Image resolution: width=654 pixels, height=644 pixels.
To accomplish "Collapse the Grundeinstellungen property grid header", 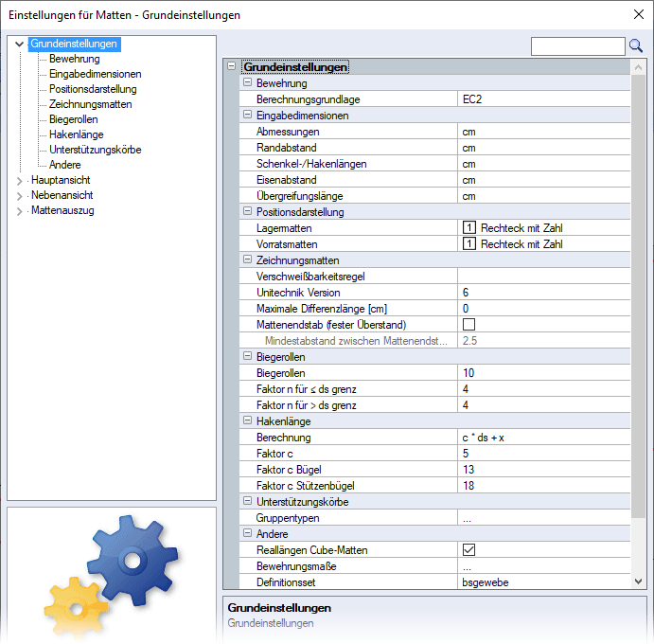I will [232, 66].
